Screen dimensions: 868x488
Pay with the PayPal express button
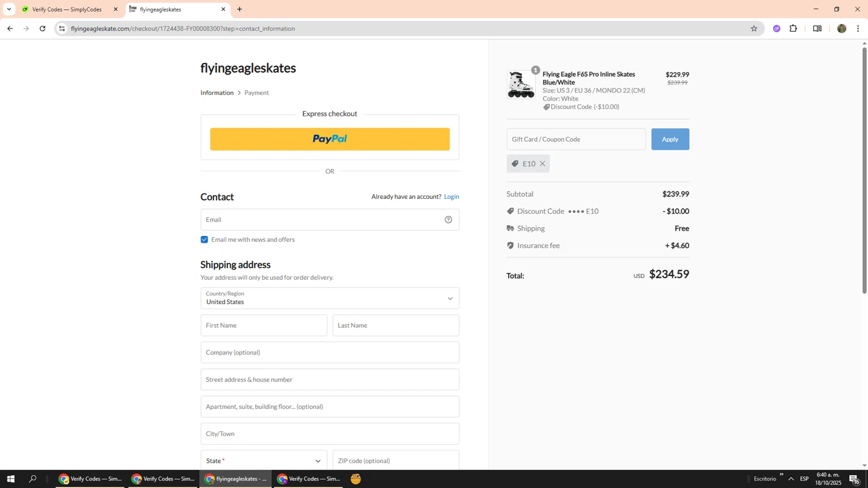(329, 139)
